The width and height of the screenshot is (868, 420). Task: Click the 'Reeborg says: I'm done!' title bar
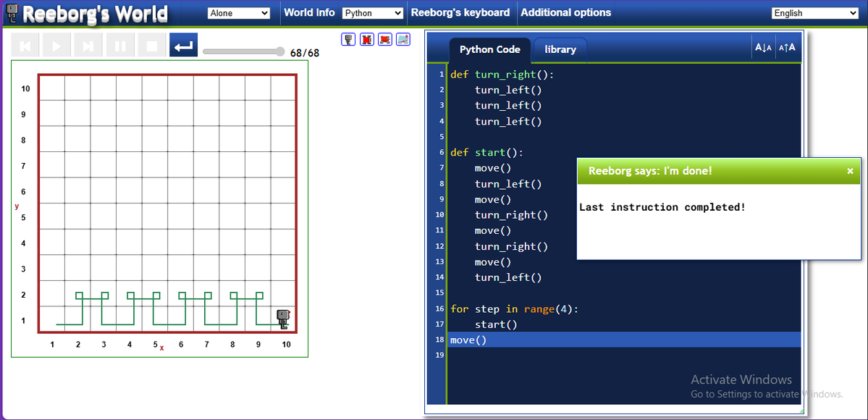pyautogui.click(x=719, y=171)
